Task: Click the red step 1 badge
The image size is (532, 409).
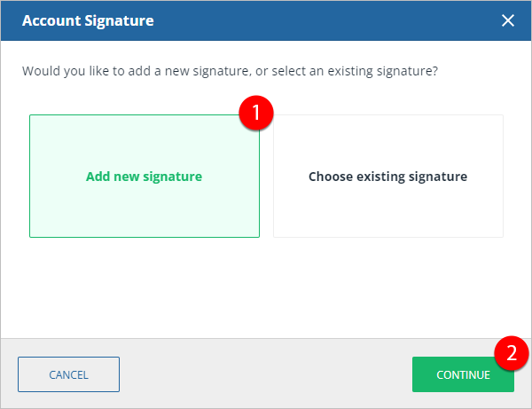Action: 256,113
